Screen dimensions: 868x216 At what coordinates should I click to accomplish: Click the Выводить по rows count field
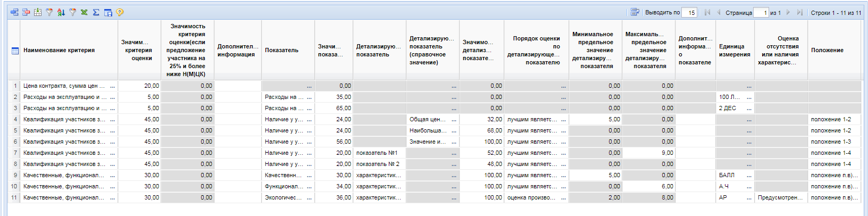(x=689, y=13)
